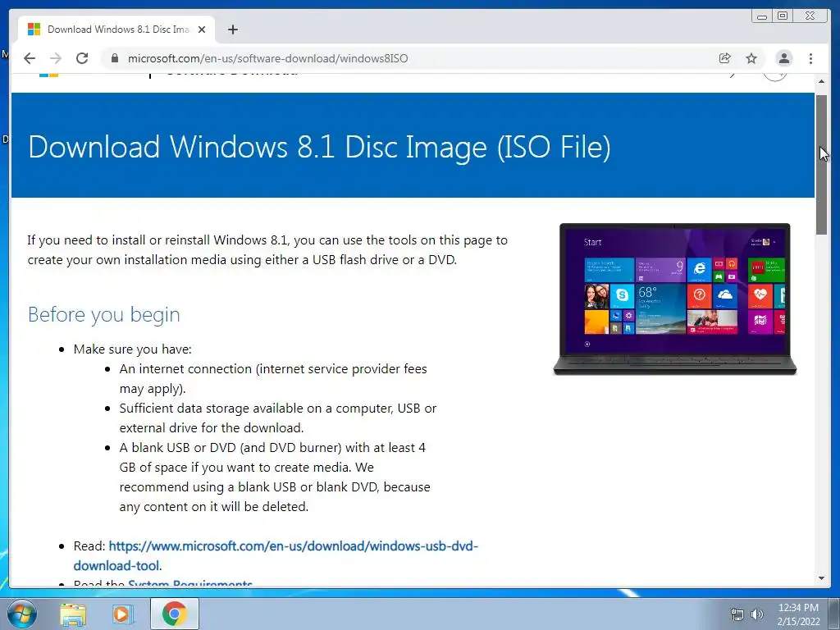Open the network tray icon
The image size is (840, 630).
click(737, 614)
